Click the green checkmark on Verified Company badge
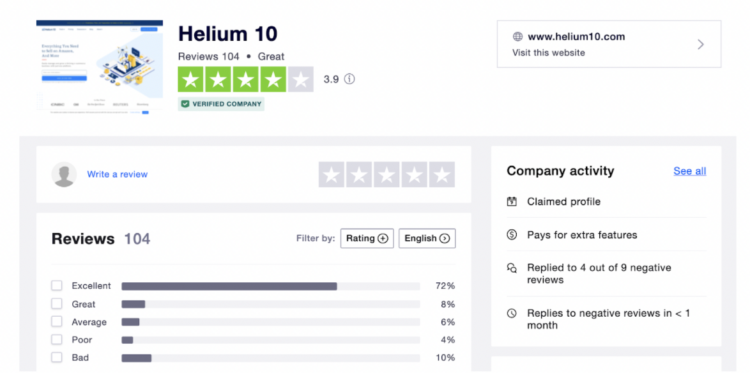750x373 pixels. (x=185, y=104)
